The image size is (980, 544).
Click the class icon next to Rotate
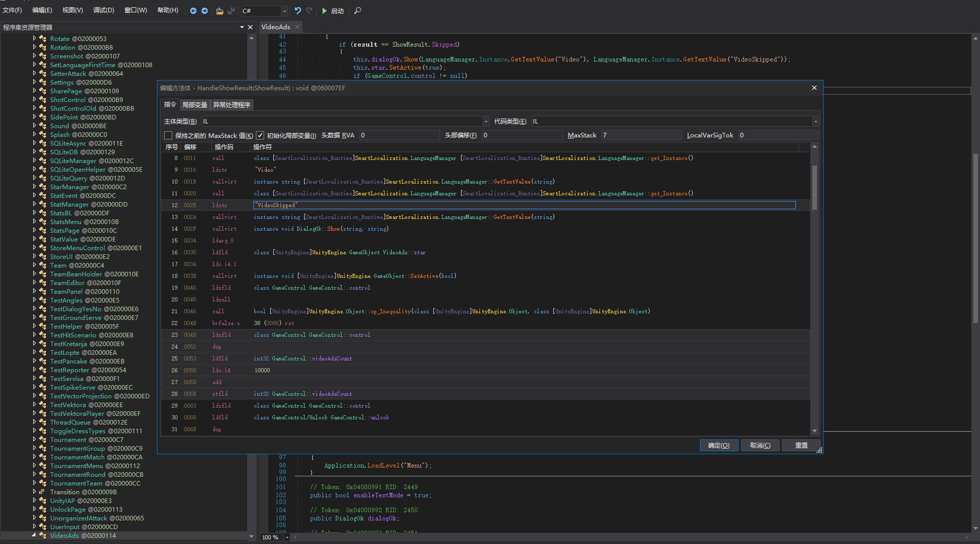[x=43, y=38]
